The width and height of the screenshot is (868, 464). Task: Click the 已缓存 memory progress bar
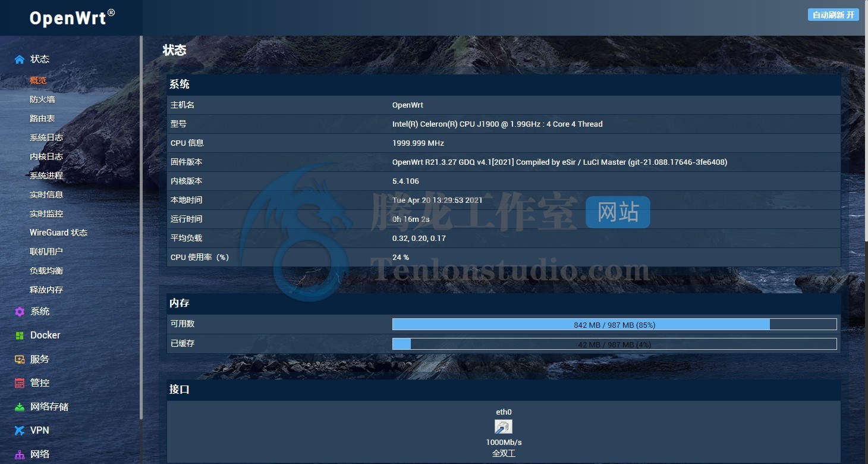click(x=614, y=344)
